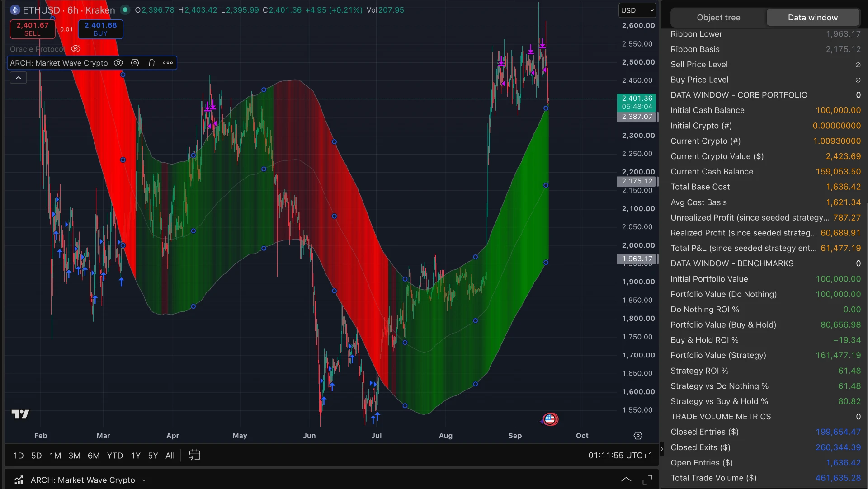Remove the ARCH: Market Wave Crypto indicator
Screen dimensions: 868x489
[x=151, y=63]
